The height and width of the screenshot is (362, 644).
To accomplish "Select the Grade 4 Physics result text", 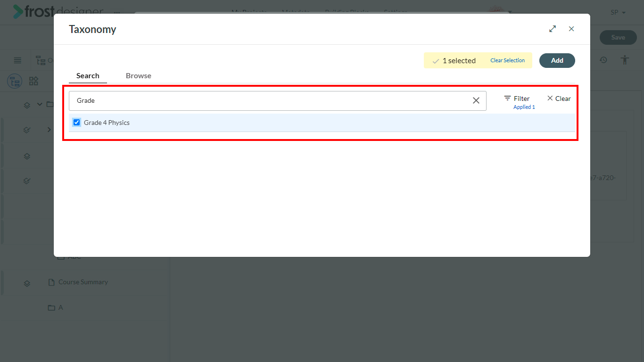I will (x=107, y=123).
